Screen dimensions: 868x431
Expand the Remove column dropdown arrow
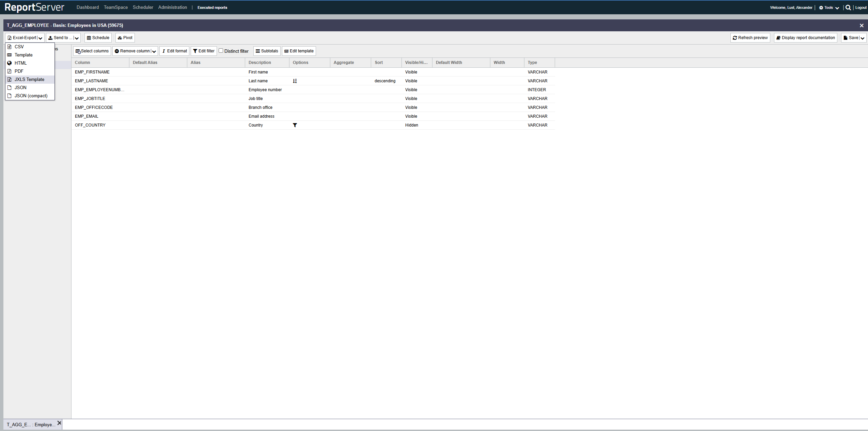154,51
